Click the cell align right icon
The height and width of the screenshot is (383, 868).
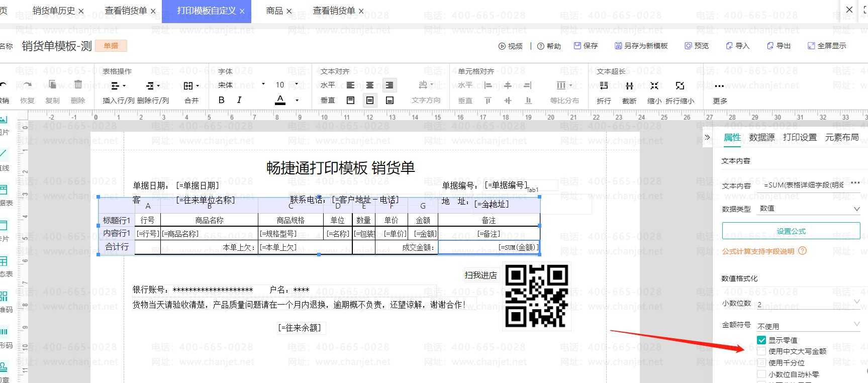point(528,85)
